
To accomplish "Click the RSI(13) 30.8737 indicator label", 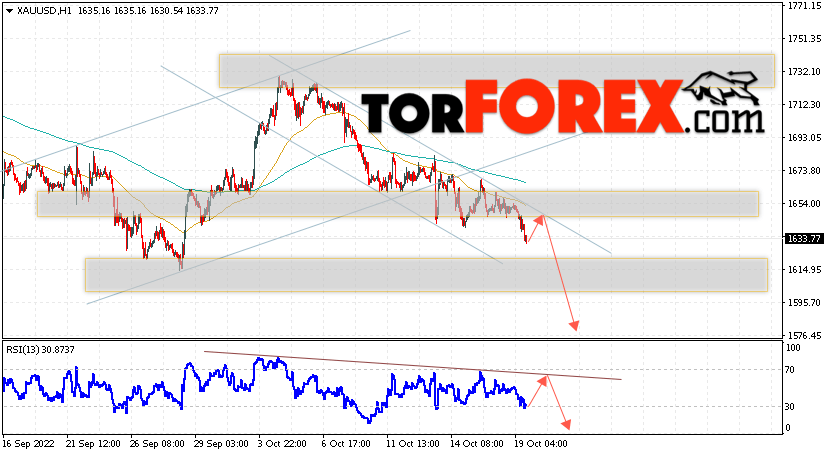I will coord(40,349).
